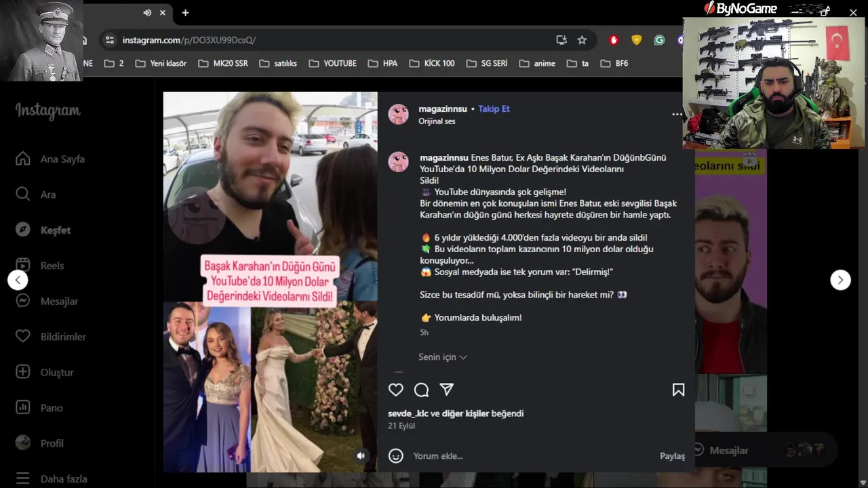This screenshot has width=868, height=488.
Task: Click the green Grammarly extension icon
Action: pos(659,40)
